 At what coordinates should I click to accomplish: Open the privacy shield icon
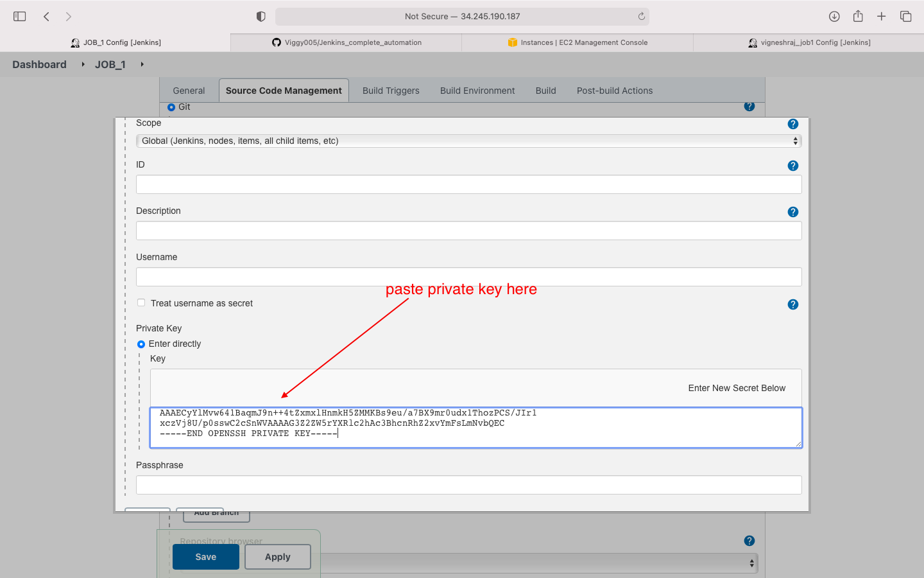tap(261, 17)
